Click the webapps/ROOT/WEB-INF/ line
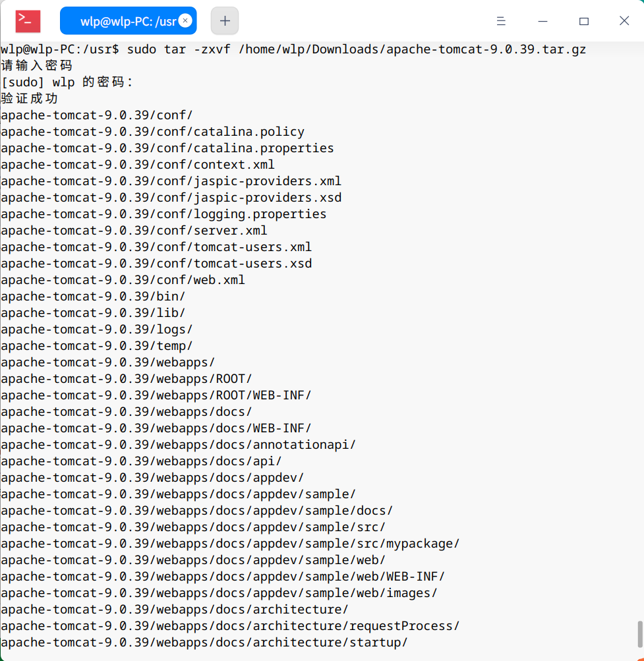The image size is (644, 661). (156, 395)
